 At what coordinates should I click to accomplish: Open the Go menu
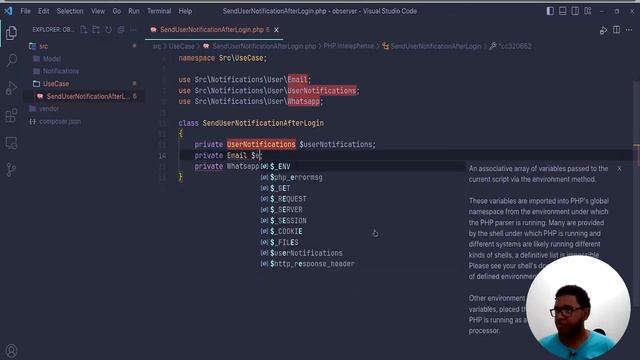click(117, 11)
